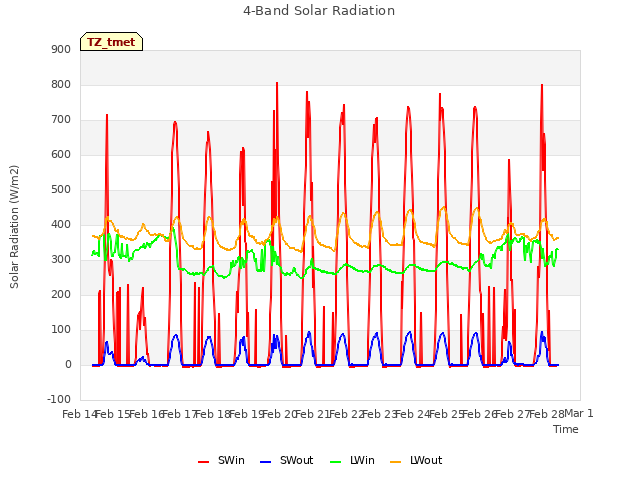
Task: Click the -100 y-axis tick label
Action: (59, 399)
